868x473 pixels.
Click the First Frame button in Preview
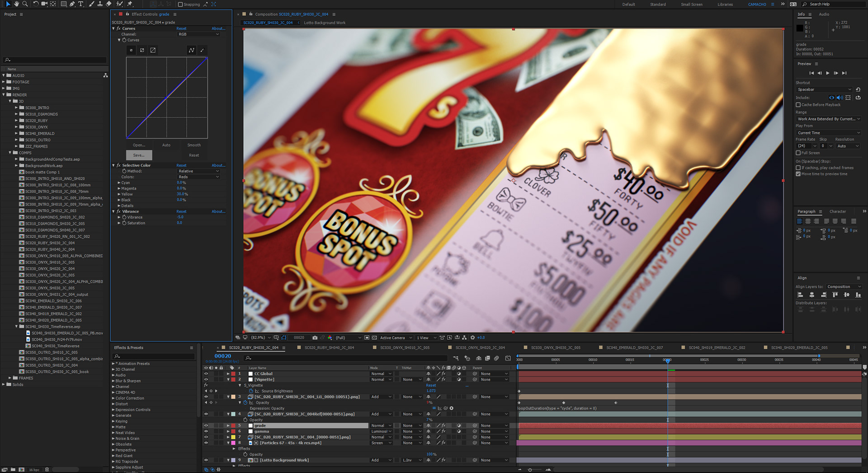(x=811, y=73)
